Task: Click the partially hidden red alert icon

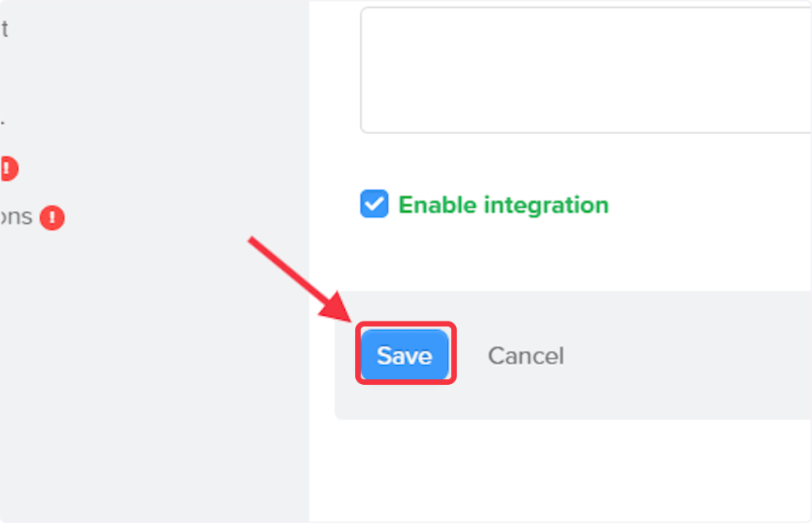Action: (x=8, y=168)
